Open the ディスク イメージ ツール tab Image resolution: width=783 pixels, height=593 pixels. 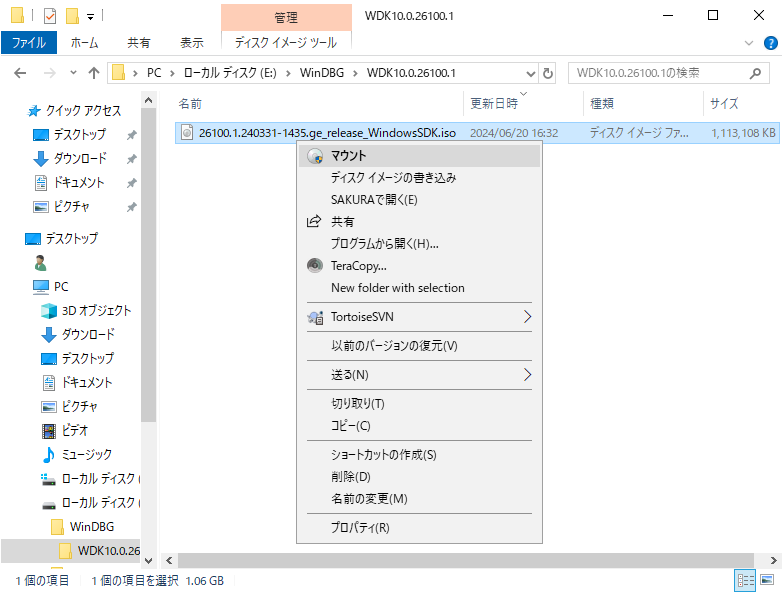286,43
